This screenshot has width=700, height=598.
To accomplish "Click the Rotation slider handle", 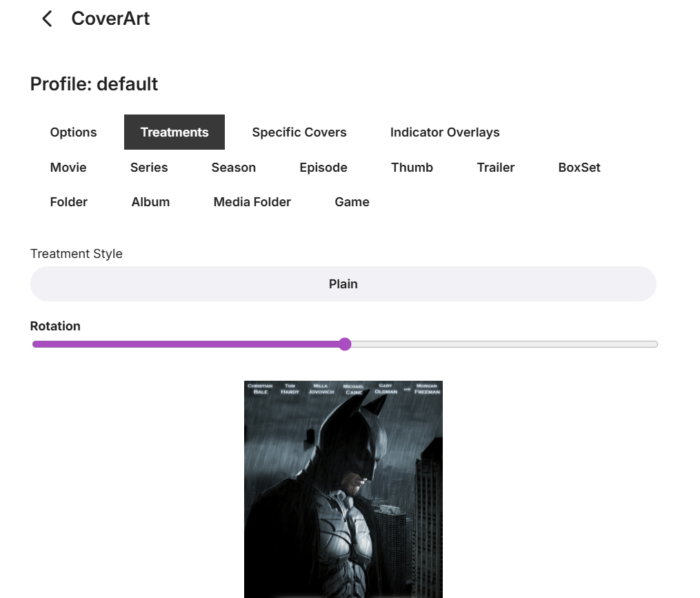I will (345, 344).
